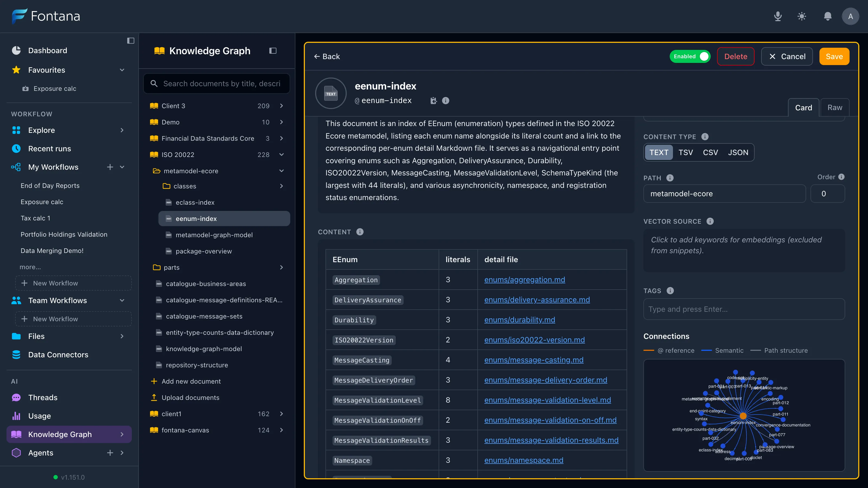
Task: Open user avatar A menu
Action: 850,16
